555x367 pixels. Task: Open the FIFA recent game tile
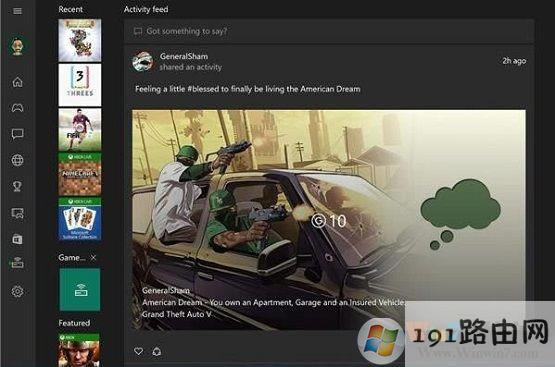click(x=80, y=130)
